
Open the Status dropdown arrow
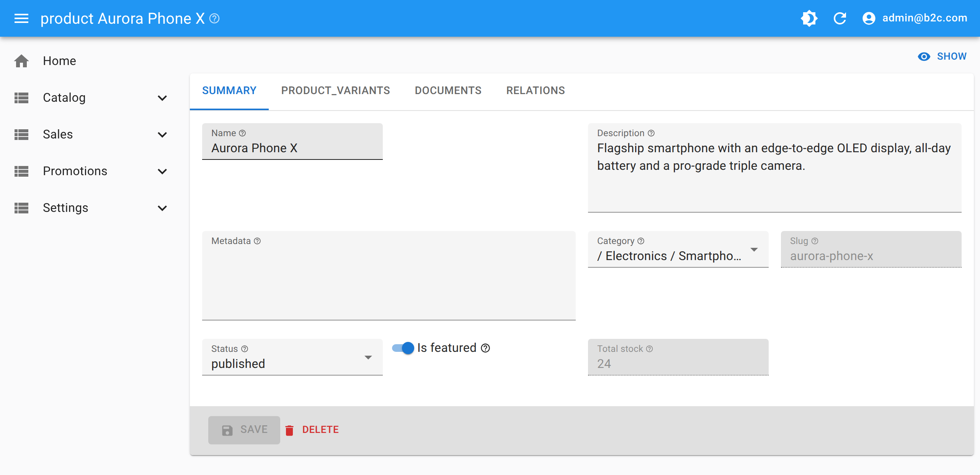tap(368, 357)
